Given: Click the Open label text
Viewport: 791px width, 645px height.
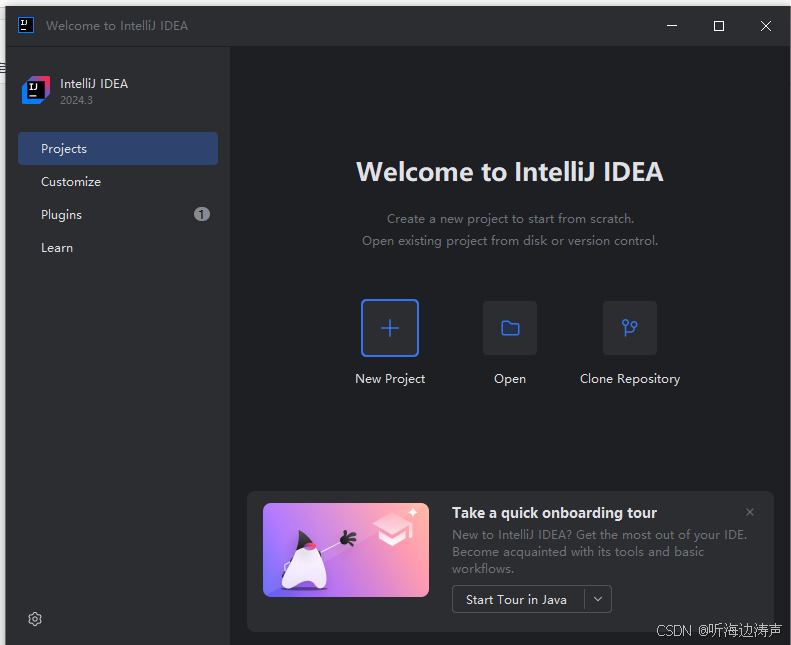Looking at the screenshot, I should 510,379.
